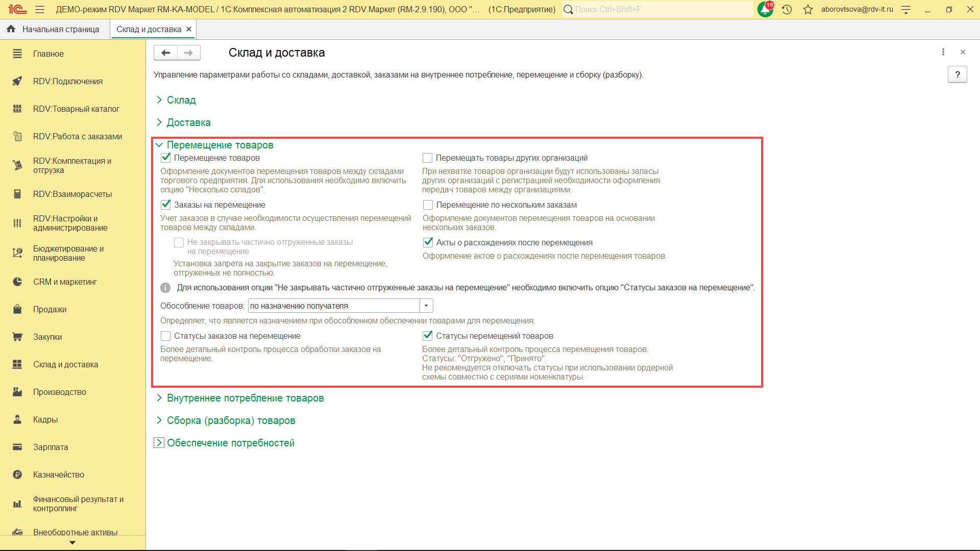Click the Казначейство coin icon
Image resolution: width=980 pixels, height=551 pixels.
click(17, 474)
